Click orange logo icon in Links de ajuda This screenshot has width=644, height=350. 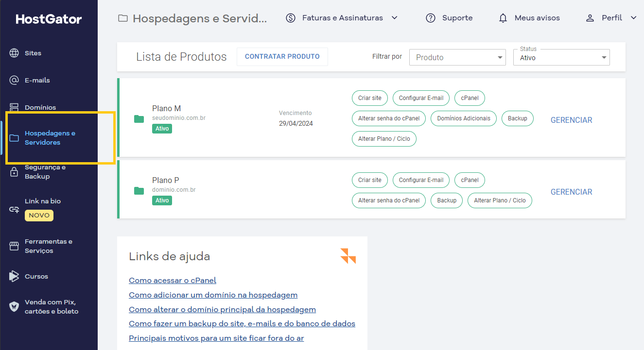point(348,256)
